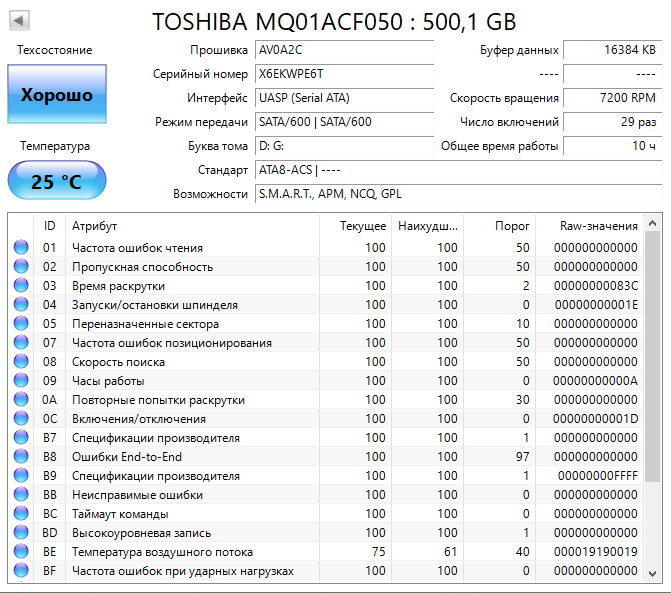Click the status orb for Скорость поиска
The height and width of the screenshot is (593, 671).
[21, 362]
